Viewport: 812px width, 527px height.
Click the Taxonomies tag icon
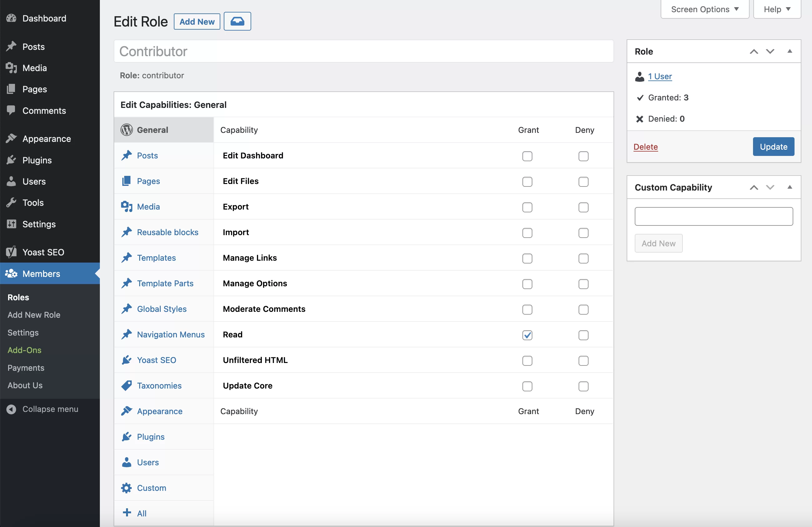click(127, 385)
